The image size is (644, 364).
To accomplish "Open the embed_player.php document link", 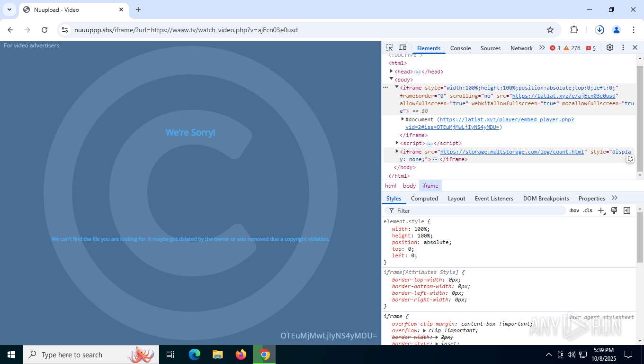I will tap(490, 123).
